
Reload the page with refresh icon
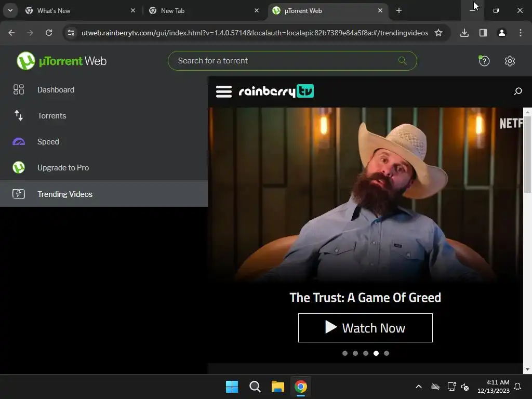pos(49,33)
